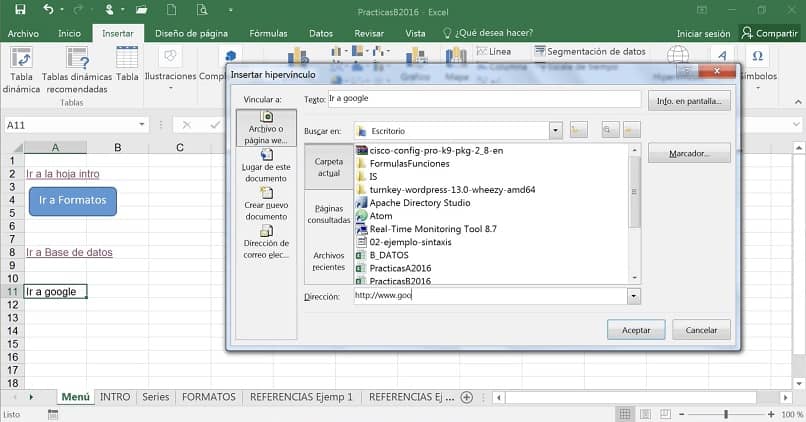806x422 pixels.
Task: Click the cancel X icon in formula bar
Action: [x=187, y=125]
